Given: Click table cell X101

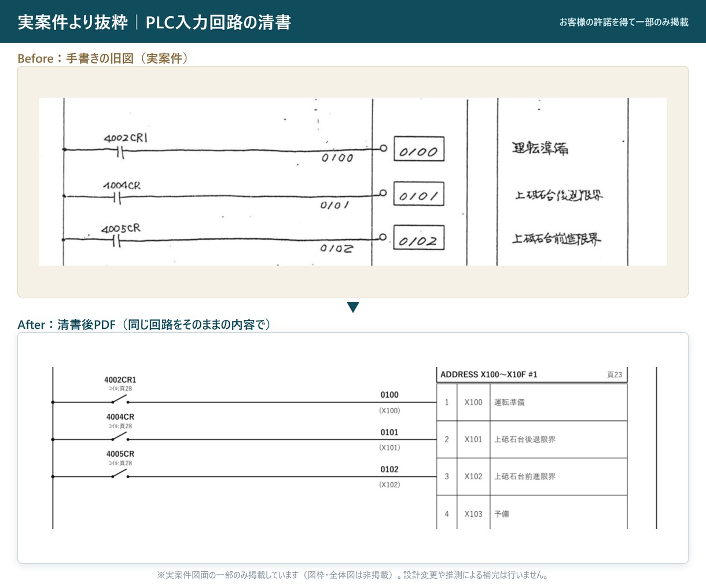Looking at the screenshot, I should tap(473, 439).
